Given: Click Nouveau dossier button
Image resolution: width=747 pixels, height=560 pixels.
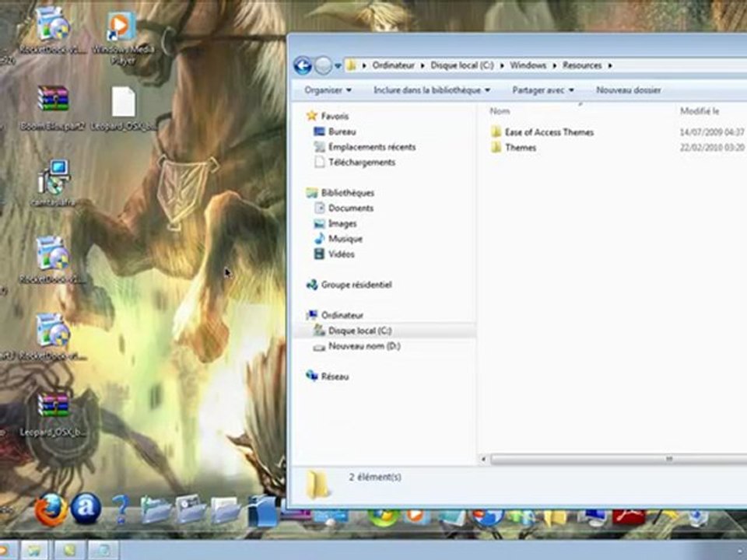Looking at the screenshot, I should (629, 90).
